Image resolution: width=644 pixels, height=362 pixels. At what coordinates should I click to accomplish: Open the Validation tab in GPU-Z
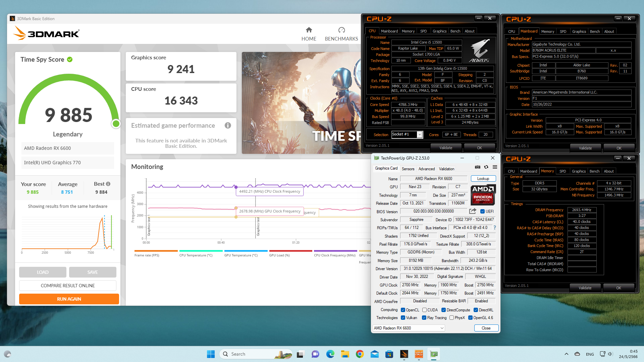pyautogui.click(x=447, y=169)
